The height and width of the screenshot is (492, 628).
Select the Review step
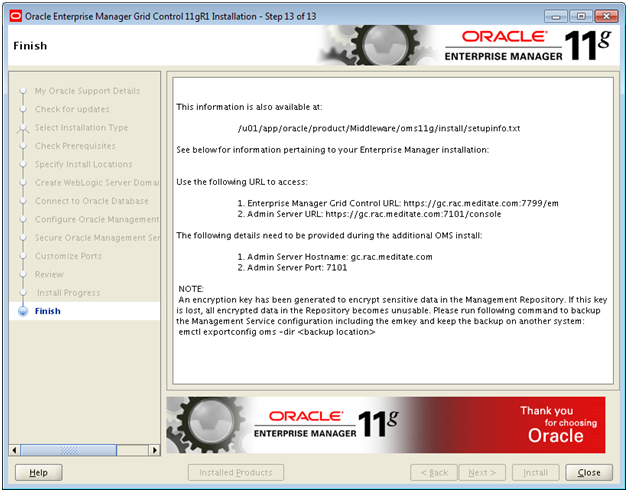point(49,274)
